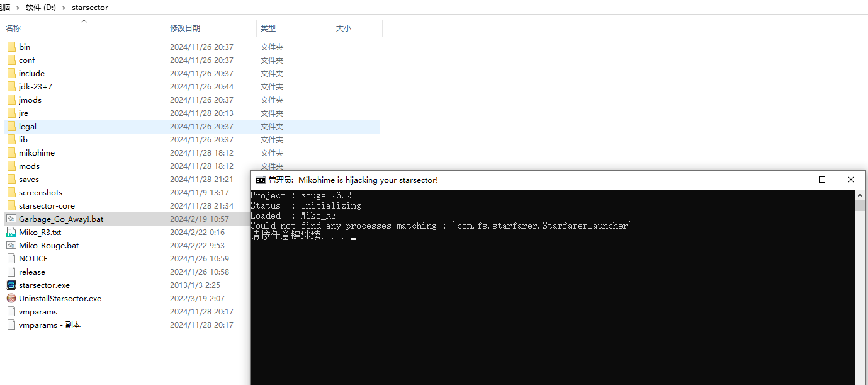The height and width of the screenshot is (385, 868).
Task: Launch starsector.exe
Action: click(x=39, y=285)
